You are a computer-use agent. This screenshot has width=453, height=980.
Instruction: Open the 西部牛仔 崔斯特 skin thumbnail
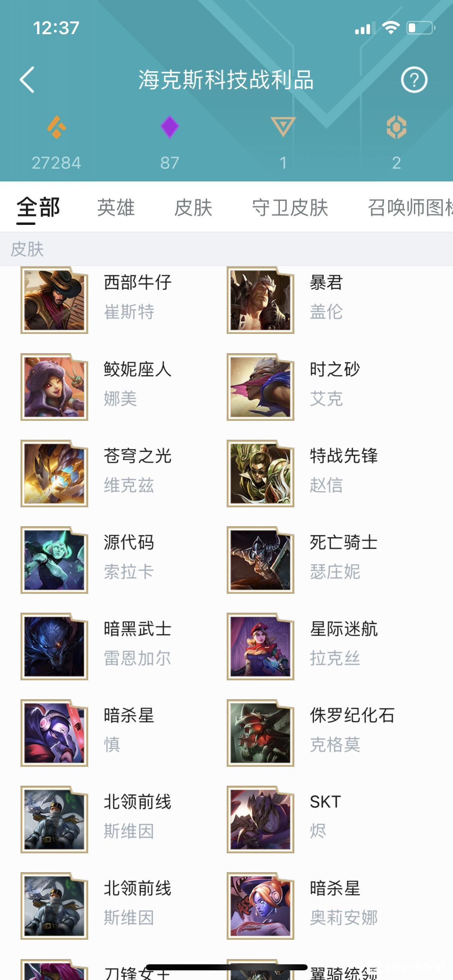tap(54, 300)
